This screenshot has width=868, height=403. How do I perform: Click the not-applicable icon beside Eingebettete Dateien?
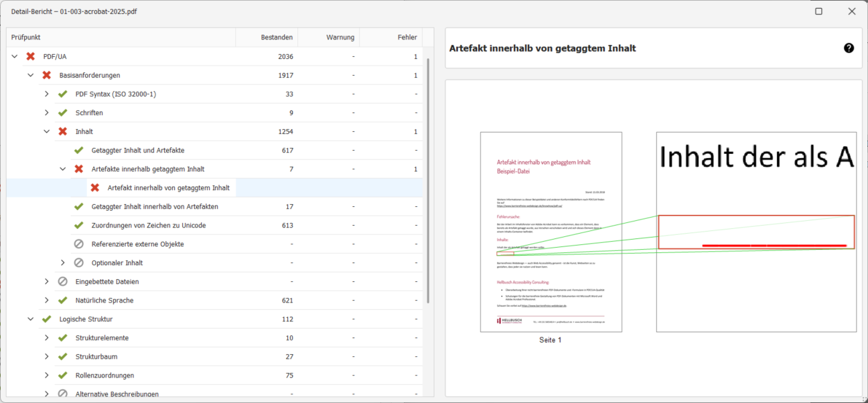63,282
